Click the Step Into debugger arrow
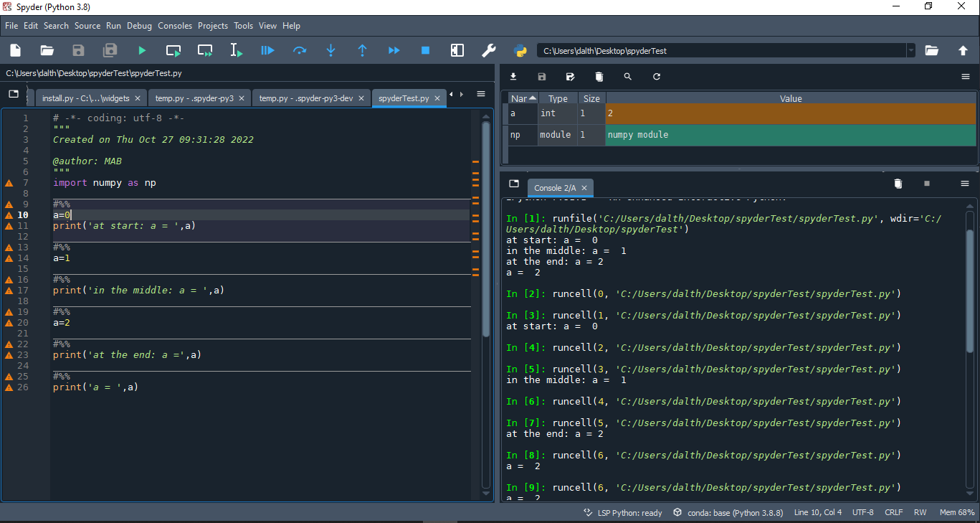 (330, 50)
